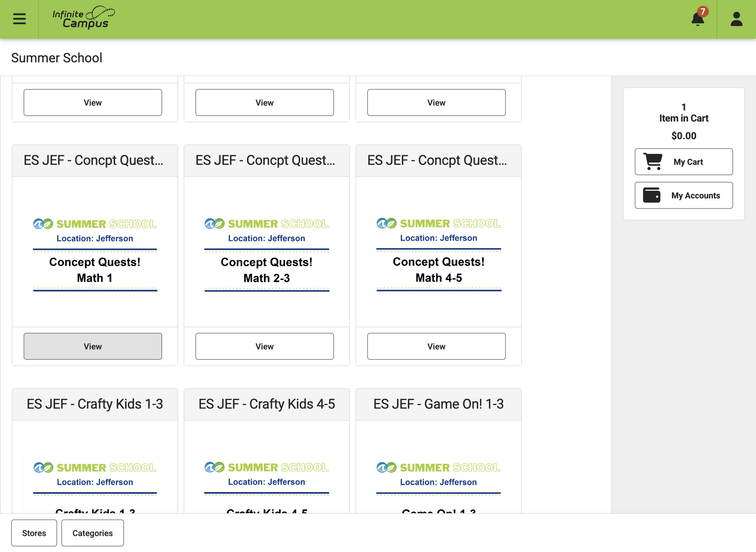
Task: Click the Stores button
Action: point(34,533)
